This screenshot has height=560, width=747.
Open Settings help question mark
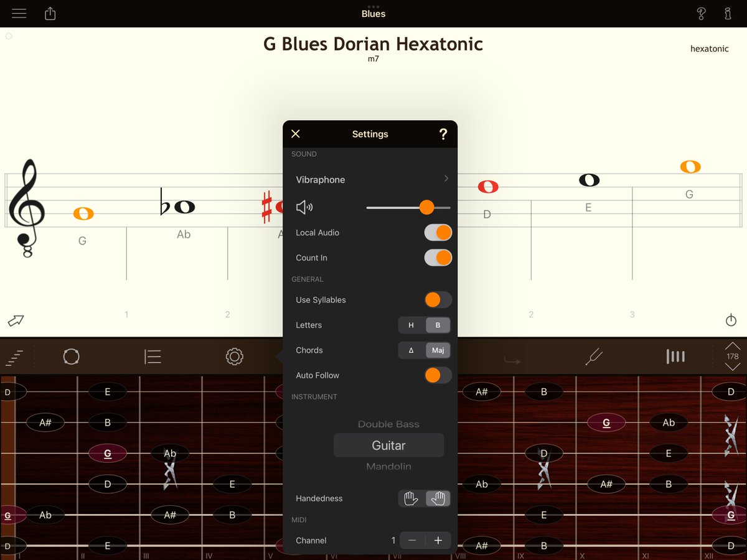443,134
